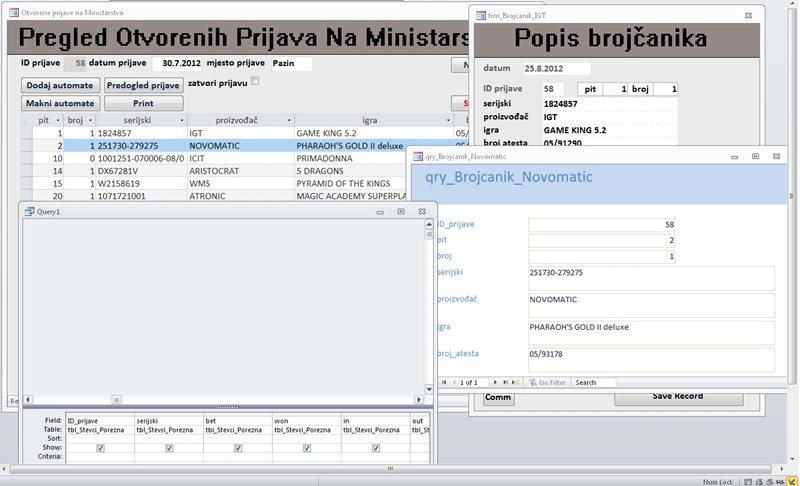800x486 pixels.
Task: Select 1824857 serial cell in datasheet
Action: (x=141, y=133)
